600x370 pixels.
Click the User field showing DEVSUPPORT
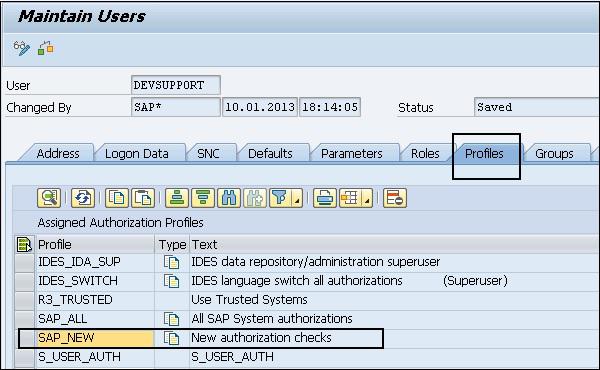click(x=176, y=85)
